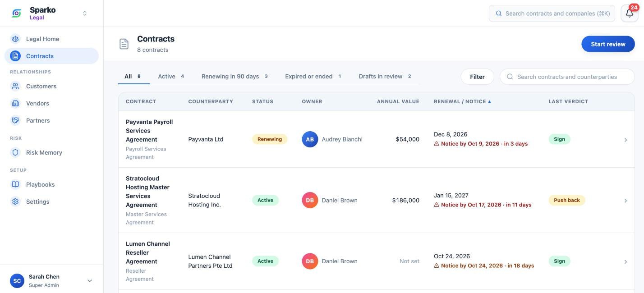
Task: Click the Contracts page header document icon
Action: pos(124,44)
